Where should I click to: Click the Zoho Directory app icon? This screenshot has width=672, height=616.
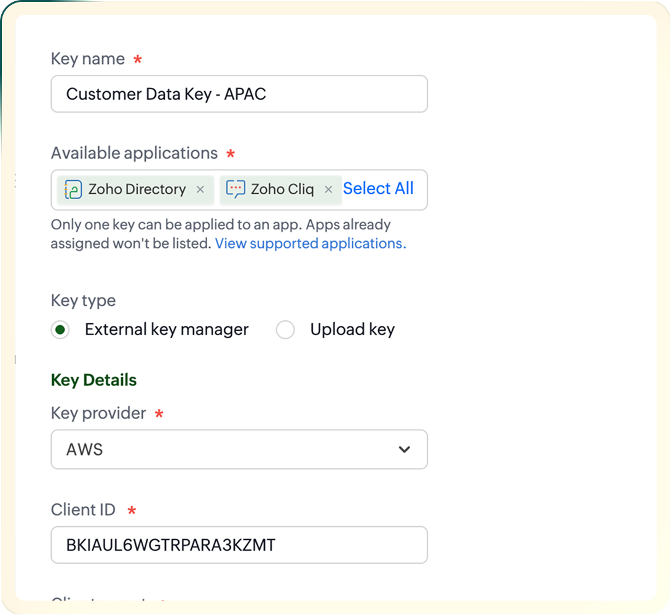point(73,189)
